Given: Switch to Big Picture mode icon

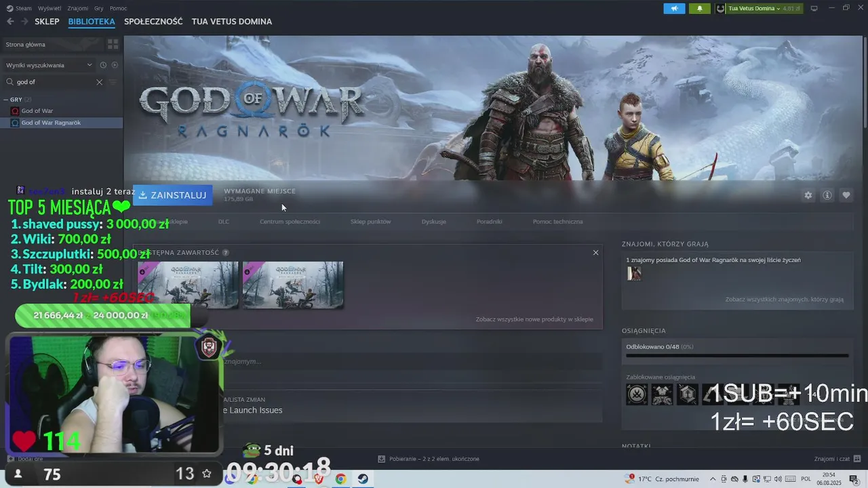Looking at the screenshot, I should click(814, 8).
